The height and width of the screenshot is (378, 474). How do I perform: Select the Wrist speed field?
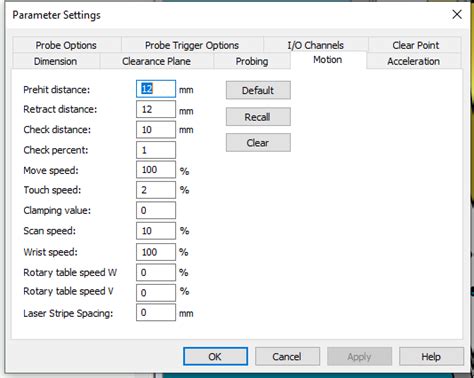156,252
